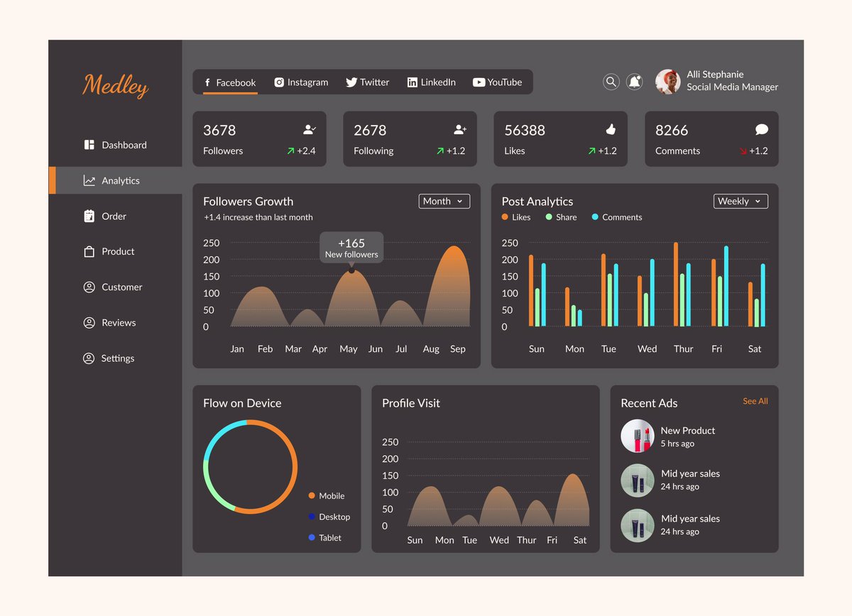The height and width of the screenshot is (616, 852).
Task: Open the Weekly dropdown in Post Analytics
Action: (741, 202)
